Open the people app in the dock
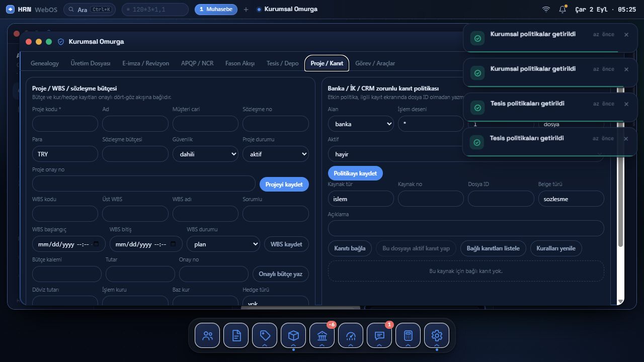Viewport: 644px width, 362px height. point(207,335)
